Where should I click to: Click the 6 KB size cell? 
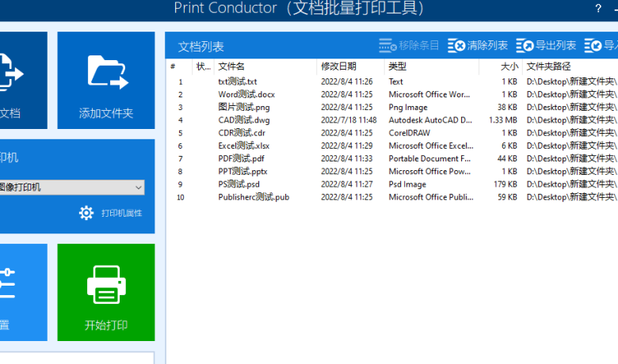[509, 146]
